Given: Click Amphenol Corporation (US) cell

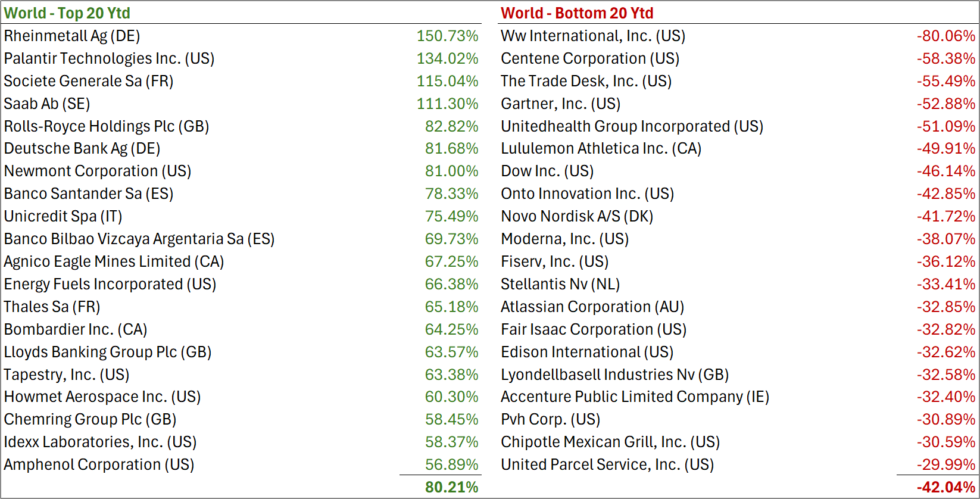Looking at the screenshot, I should pyautogui.click(x=99, y=464).
